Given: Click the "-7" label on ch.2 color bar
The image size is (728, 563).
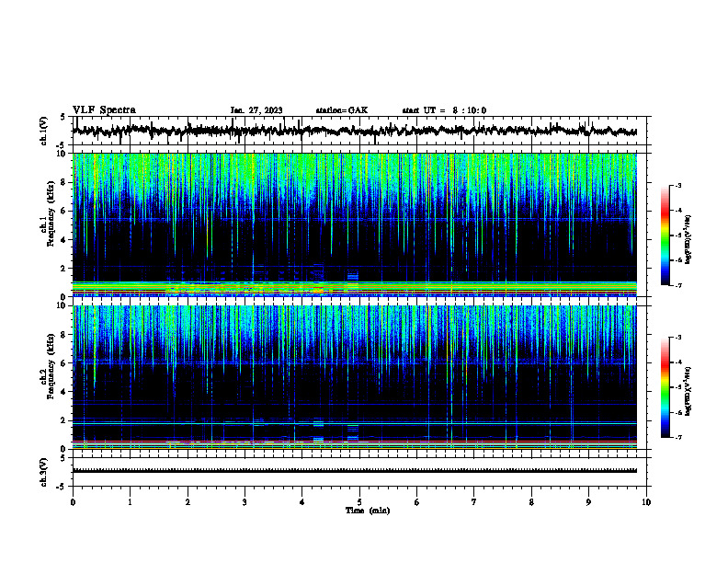Looking at the screenshot, I should click(x=678, y=437).
